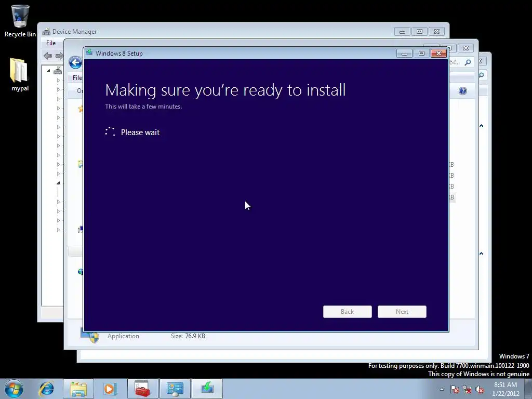This screenshot has width=532, height=399.
Task: Click the red toolbox taskbar icon
Action: tap(142, 389)
